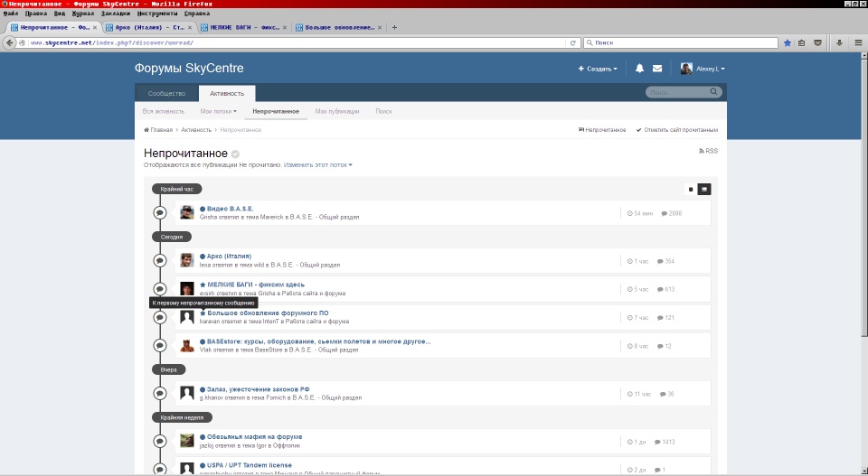Switch to expanded view icon
The width and height of the screenshot is (868, 476).
click(704, 189)
